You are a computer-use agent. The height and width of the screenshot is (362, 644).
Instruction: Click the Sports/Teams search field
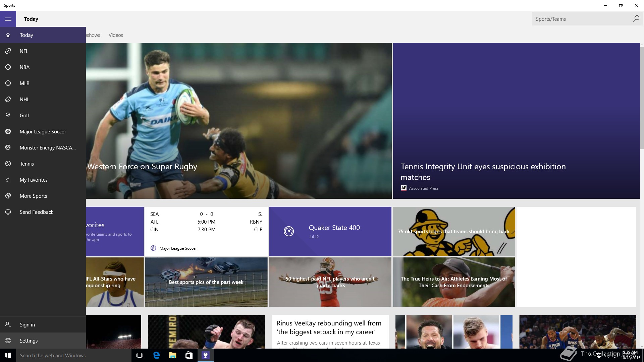point(582,19)
